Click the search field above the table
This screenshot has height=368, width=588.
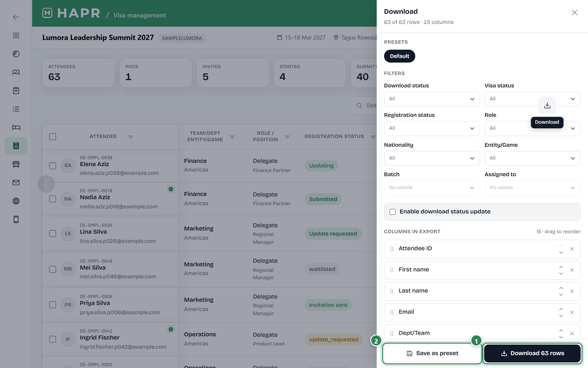point(364,105)
